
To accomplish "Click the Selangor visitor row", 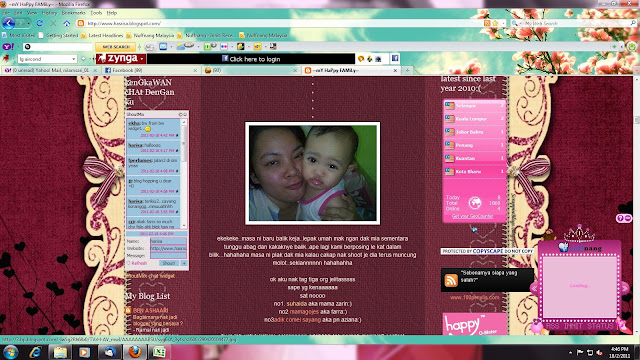I will (475, 106).
